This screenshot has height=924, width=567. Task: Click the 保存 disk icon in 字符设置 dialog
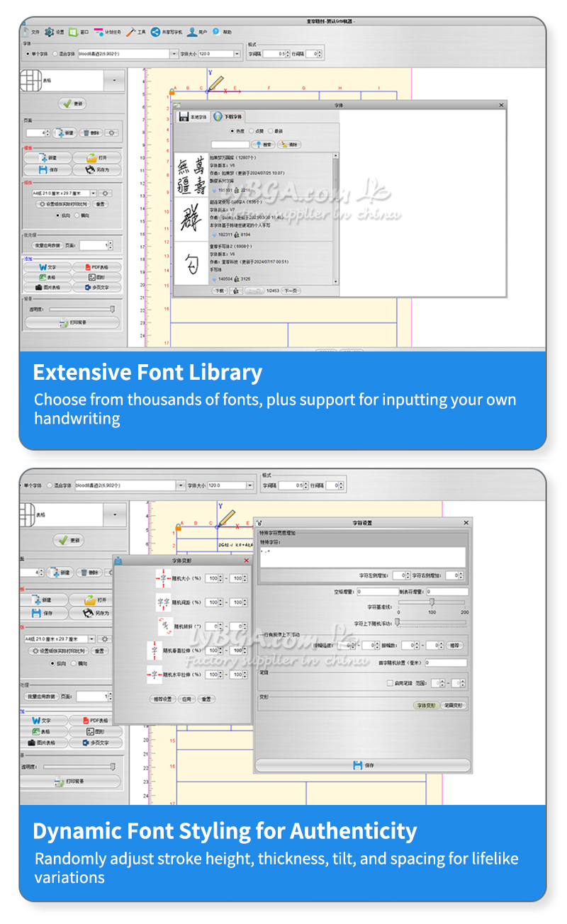click(358, 765)
